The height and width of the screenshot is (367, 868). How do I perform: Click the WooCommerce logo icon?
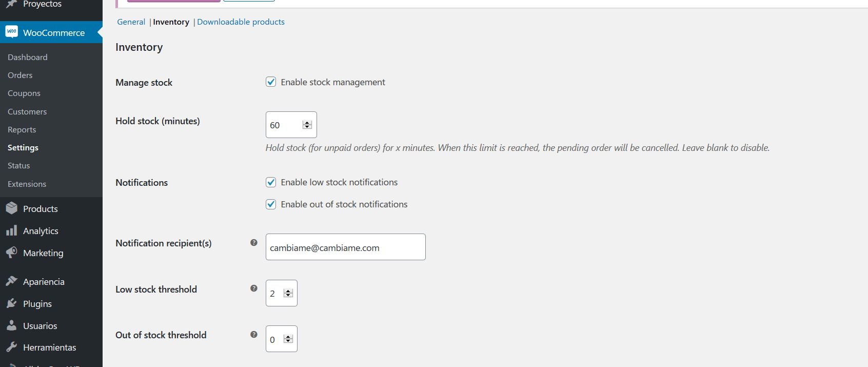(x=11, y=32)
